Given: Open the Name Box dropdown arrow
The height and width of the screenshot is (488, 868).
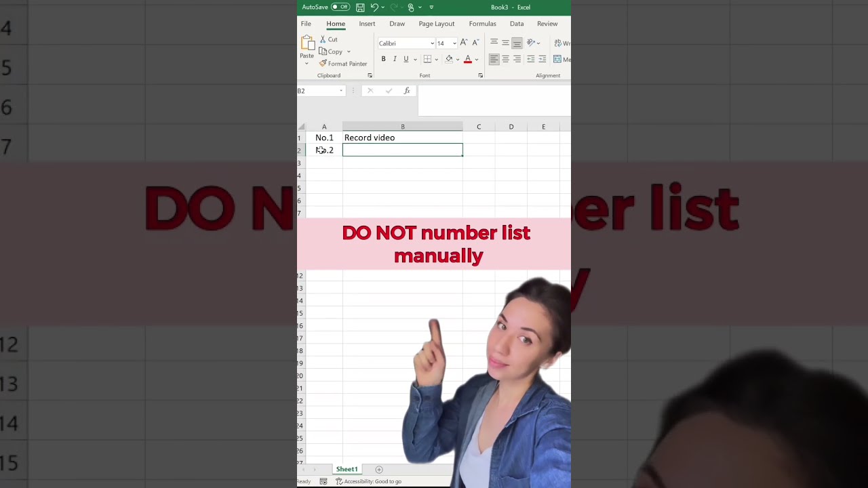Looking at the screenshot, I should 341,91.
